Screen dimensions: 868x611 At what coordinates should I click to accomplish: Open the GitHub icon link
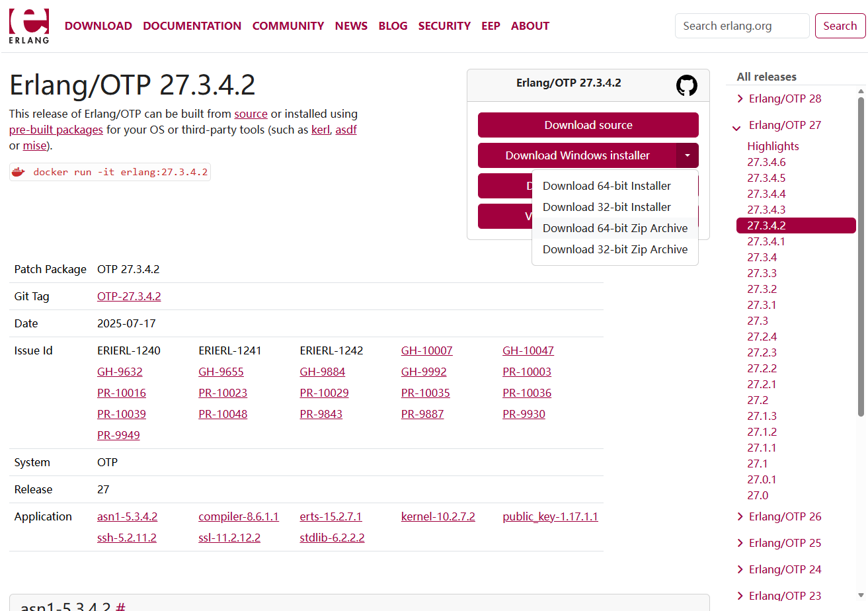686,85
